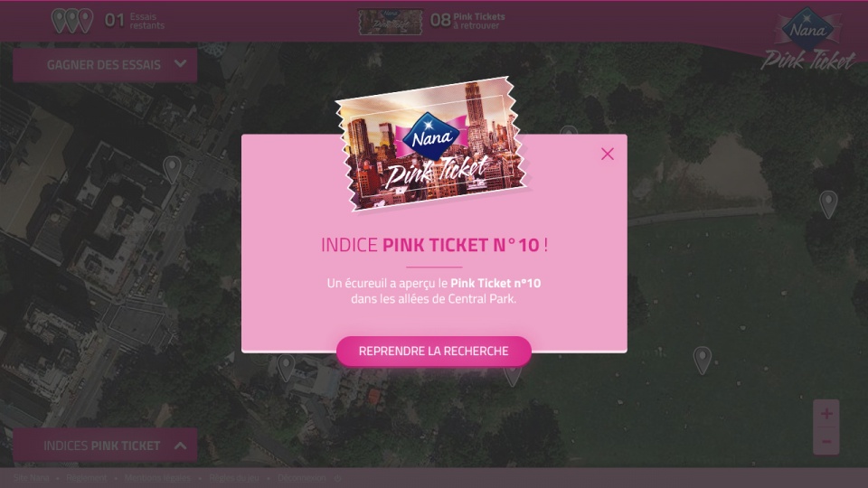The height and width of the screenshot is (488, 868).
Task: Click the Nana Pink Ticket logo
Action: [807, 40]
